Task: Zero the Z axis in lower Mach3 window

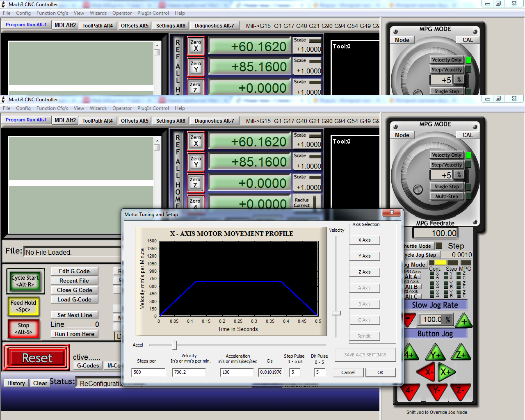Action: 195,183
